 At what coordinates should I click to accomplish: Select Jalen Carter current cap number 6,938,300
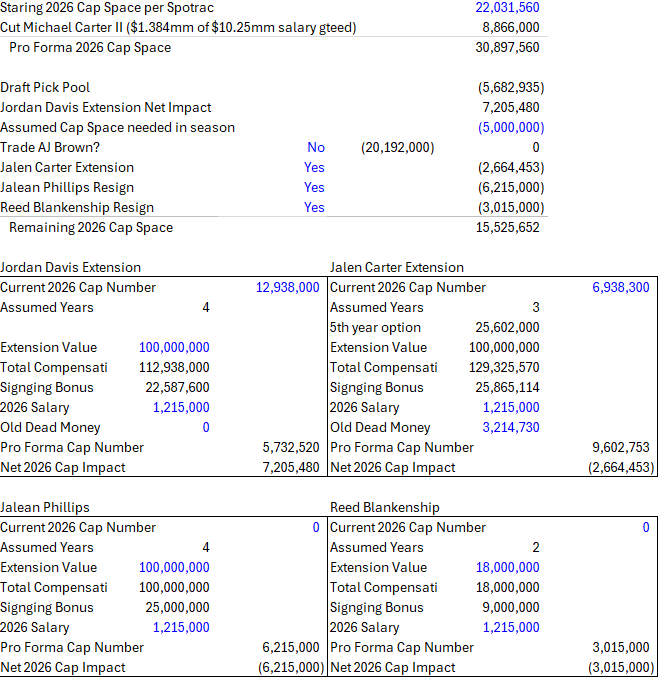[x=620, y=287]
